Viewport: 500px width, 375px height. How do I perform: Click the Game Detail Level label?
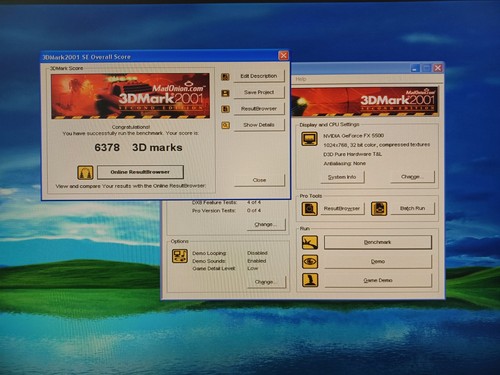[x=214, y=268]
